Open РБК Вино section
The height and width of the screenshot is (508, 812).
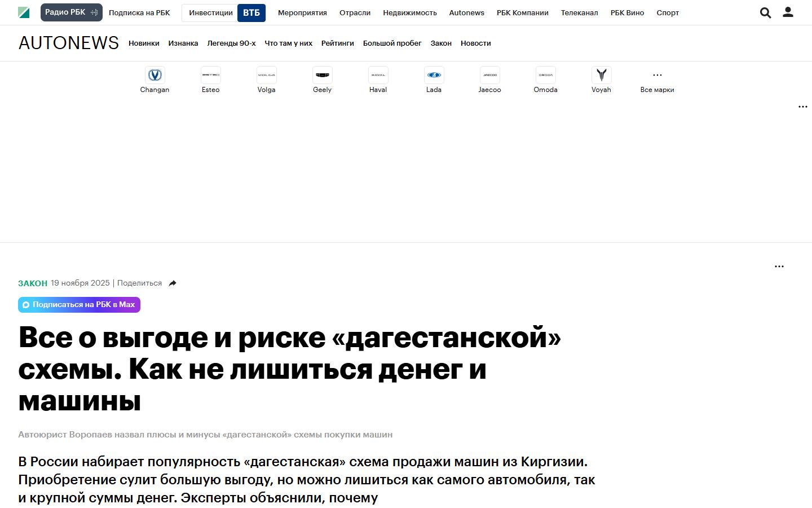click(627, 13)
